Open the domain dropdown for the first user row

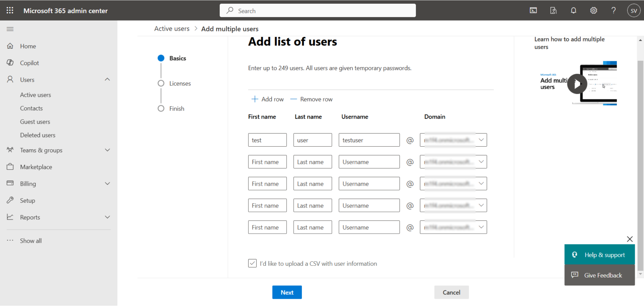[x=481, y=140]
